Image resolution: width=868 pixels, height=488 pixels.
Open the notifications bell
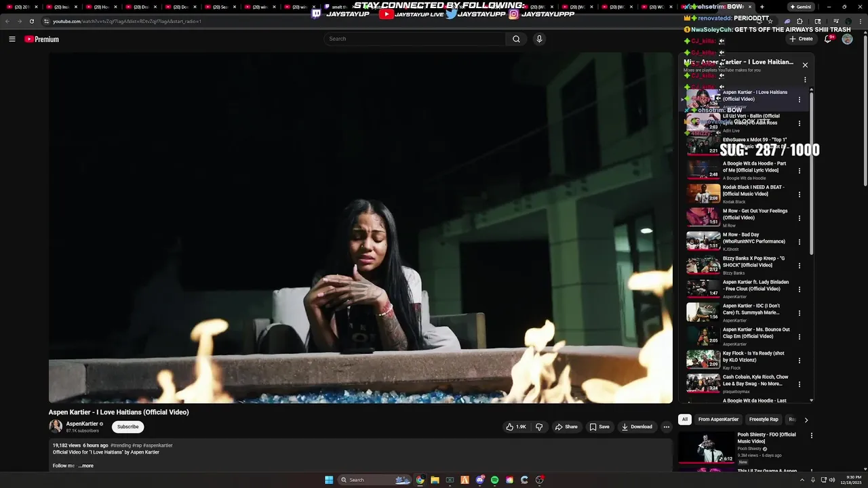point(827,39)
